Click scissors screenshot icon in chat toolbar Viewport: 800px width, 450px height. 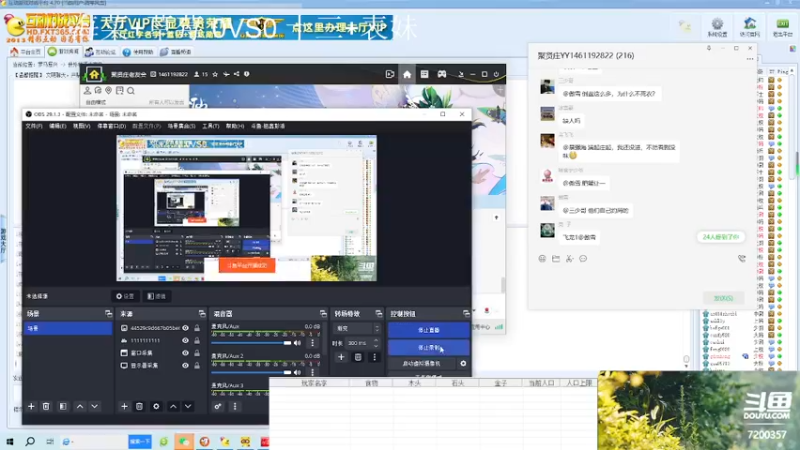tap(569, 259)
